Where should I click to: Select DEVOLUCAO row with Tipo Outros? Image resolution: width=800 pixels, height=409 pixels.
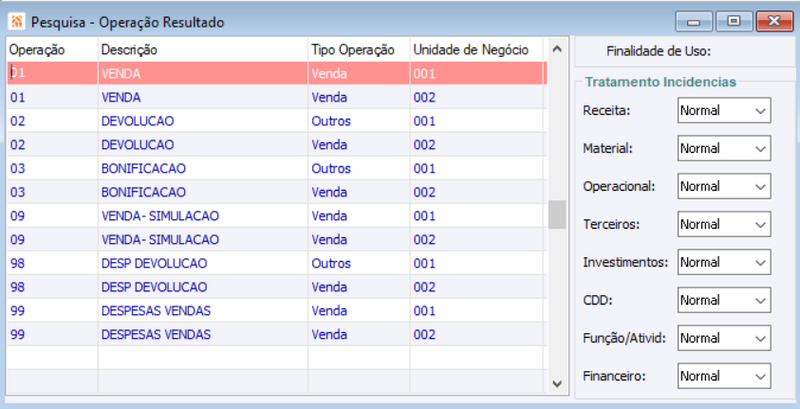tap(277, 121)
